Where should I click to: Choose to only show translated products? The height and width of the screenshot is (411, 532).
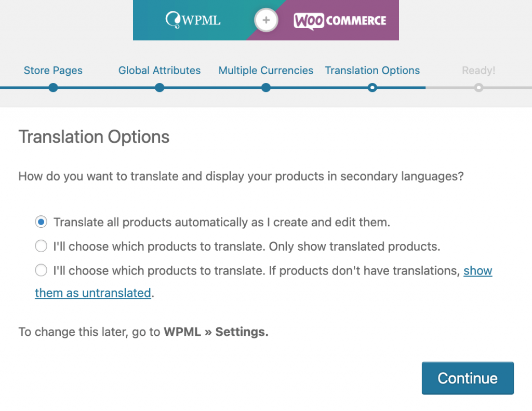pos(41,246)
